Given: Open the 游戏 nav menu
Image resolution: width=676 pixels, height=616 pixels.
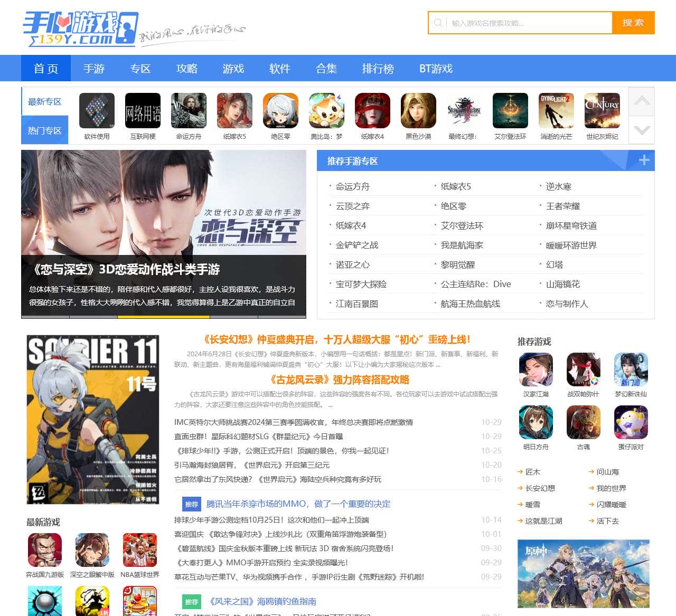Looking at the screenshot, I should tap(233, 69).
